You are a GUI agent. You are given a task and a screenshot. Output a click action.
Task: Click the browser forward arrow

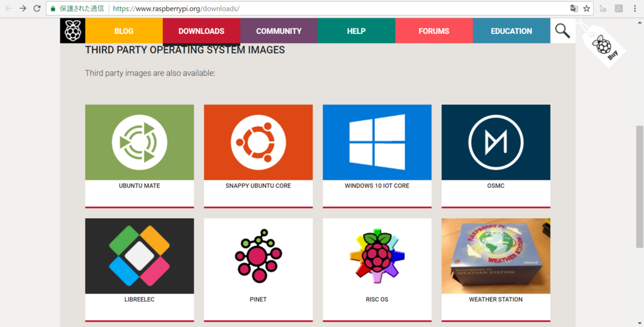(x=23, y=8)
